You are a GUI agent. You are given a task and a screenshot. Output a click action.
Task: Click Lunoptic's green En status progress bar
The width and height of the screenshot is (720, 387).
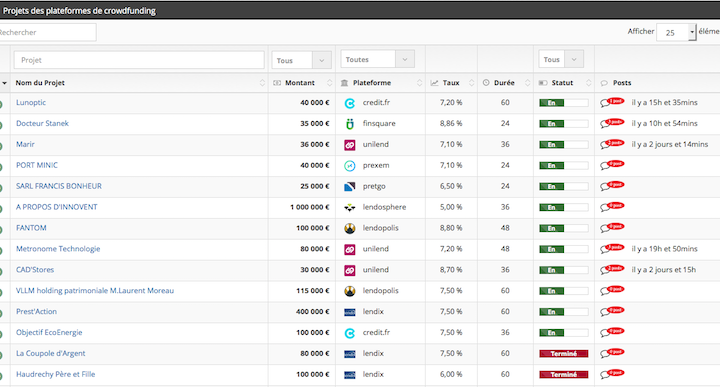coord(563,103)
